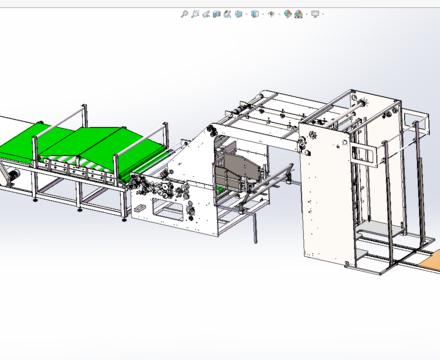Return to the Previous View

tap(206, 14)
